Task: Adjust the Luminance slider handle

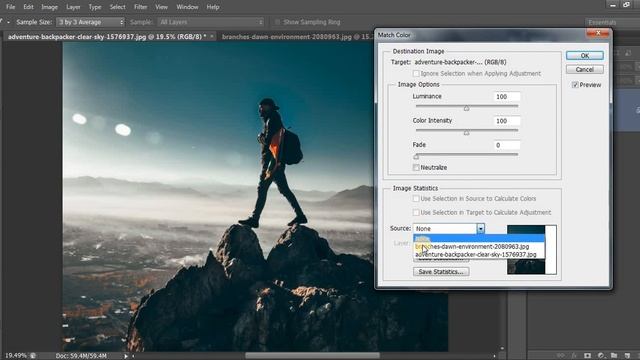Action: coord(467,108)
